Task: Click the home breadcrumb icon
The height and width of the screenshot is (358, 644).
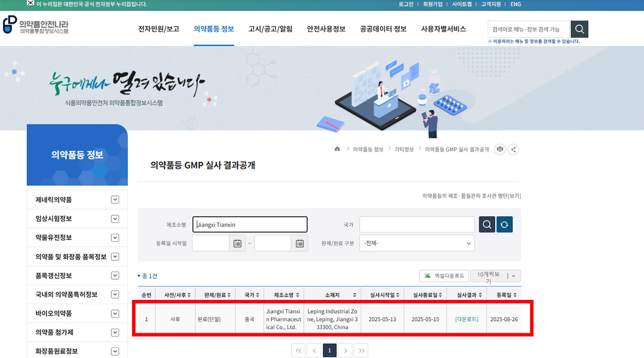Action: tap(337, 149)
